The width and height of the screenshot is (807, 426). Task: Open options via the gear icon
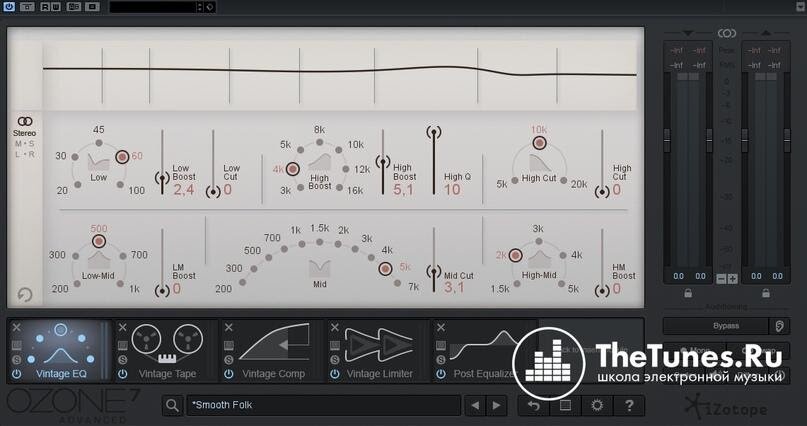597,405
